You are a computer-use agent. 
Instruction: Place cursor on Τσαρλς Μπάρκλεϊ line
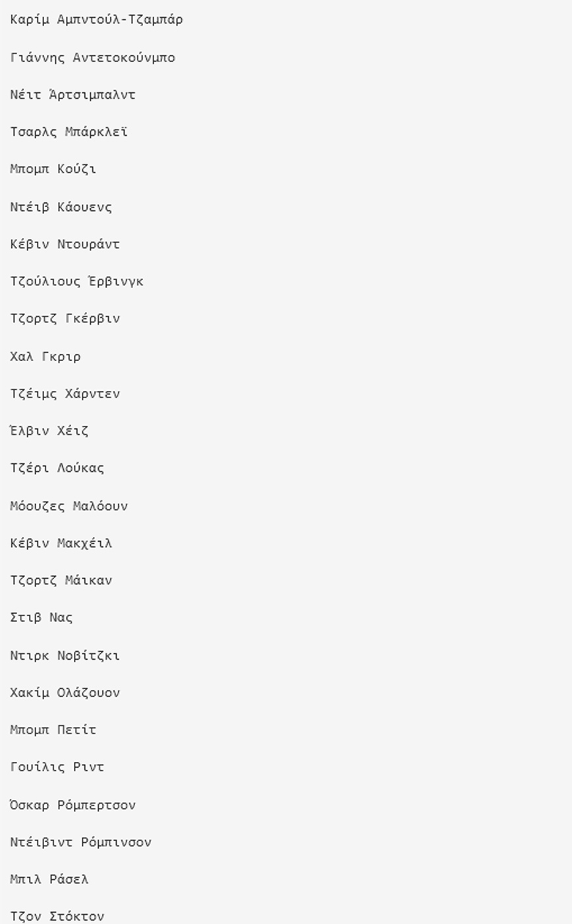[69, 132]
